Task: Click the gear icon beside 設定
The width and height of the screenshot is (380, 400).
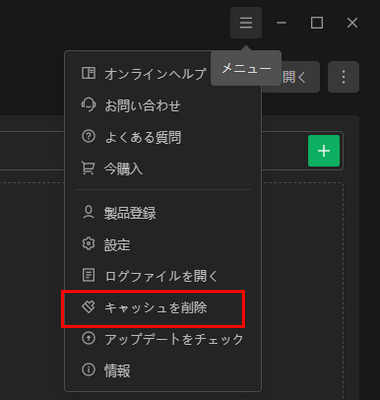Action: pyautogui.click(x=88, y=244)
